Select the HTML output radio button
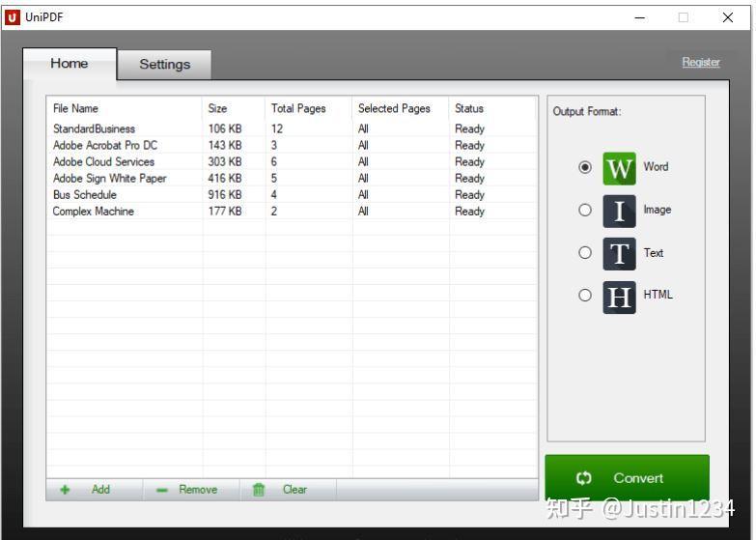The width and height of the screenshot is (756, 540). [x=585, y=295]
